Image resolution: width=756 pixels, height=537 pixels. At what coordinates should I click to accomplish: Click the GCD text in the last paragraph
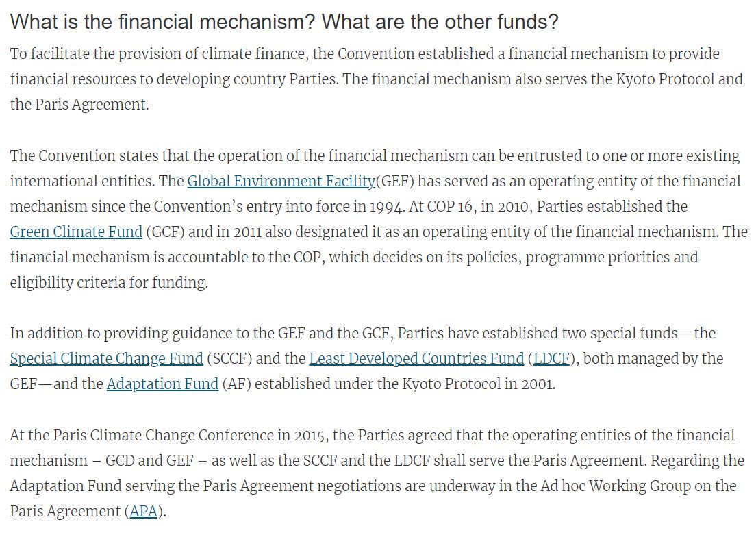(120, 461)
